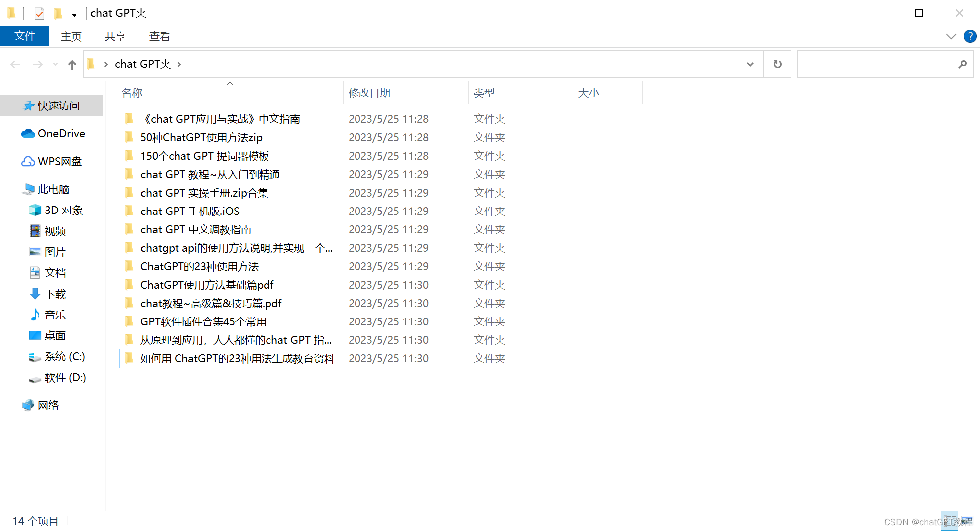Image resolution: width=980 pixels, height=531 pixels.
Task: Click the New Folder icon in quick access toolbar
Action: pos(58,13)
